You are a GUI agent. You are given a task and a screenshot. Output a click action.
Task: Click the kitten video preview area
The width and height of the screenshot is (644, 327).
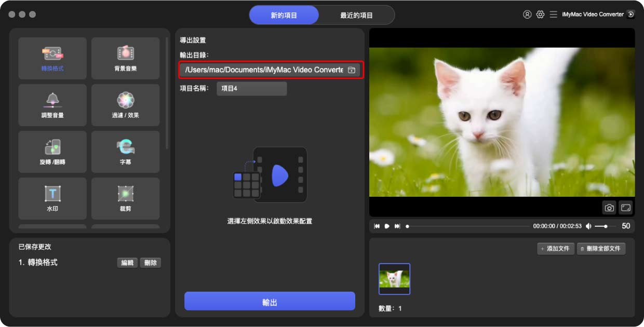(x=502, y=122)
